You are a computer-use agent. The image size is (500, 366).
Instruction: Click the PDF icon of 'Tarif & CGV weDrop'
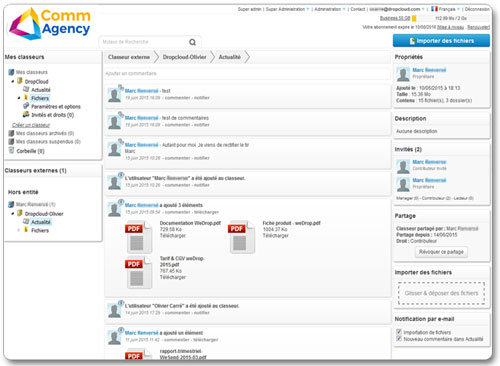(x=139, y=273)
